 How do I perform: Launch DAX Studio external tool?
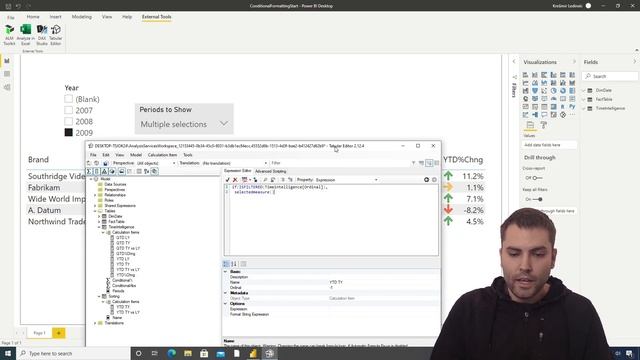(42, 35)
